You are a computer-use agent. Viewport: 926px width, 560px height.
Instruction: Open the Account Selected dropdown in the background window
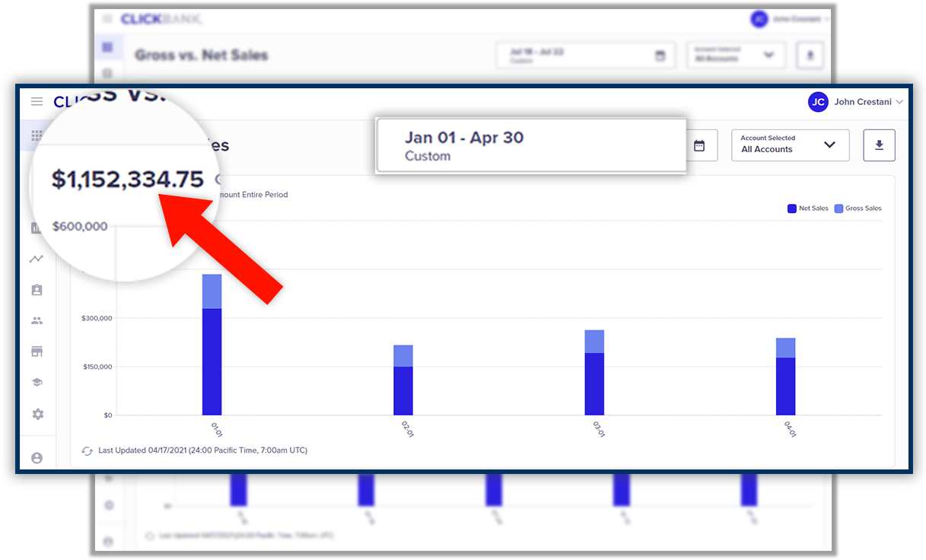pos(736,56)
